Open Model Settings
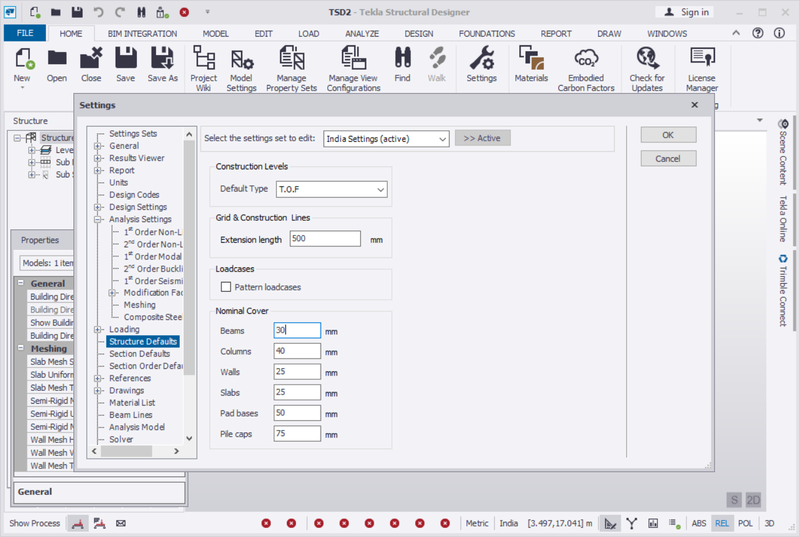This screenshot has width=800, height=537. [241, 69]
